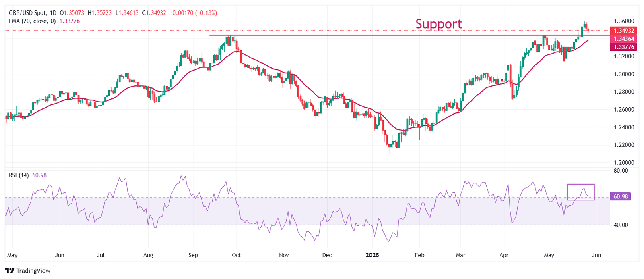Click the TradingView logo icon
Screen dimensions: 644x279
point(10,271)
